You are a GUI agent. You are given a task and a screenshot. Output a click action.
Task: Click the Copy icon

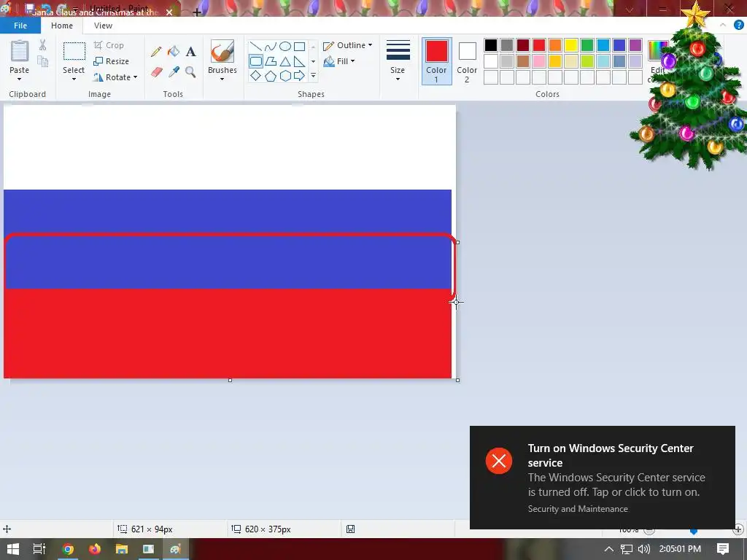pyautogui.click(x=43, y=61)
